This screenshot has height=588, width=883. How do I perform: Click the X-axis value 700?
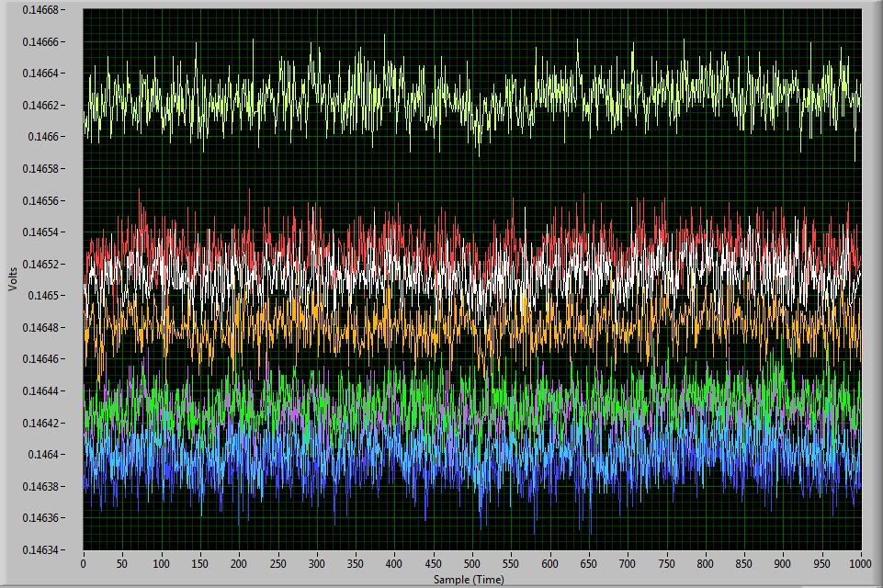tap(628, 563)
